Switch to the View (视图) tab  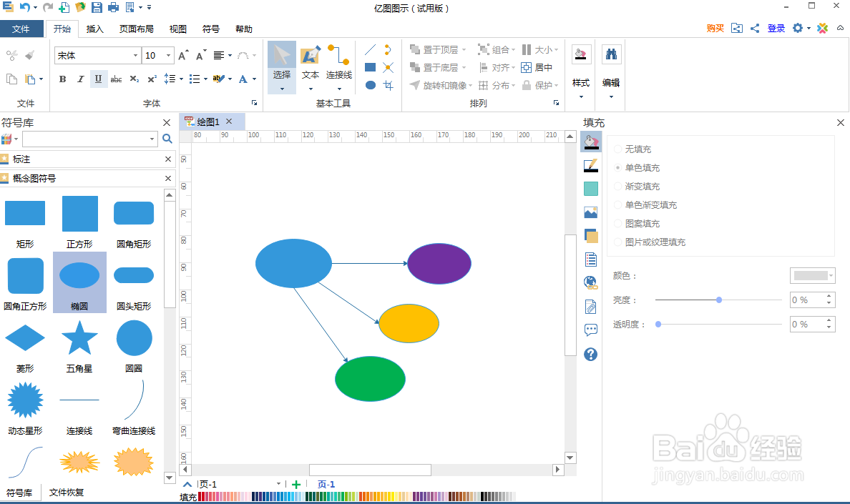coord(178,29)
